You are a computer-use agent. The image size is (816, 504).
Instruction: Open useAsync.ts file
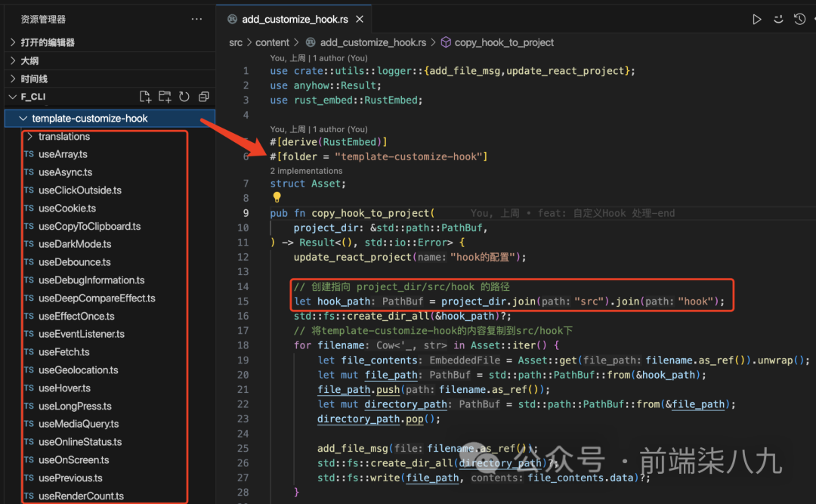point(65,172)
